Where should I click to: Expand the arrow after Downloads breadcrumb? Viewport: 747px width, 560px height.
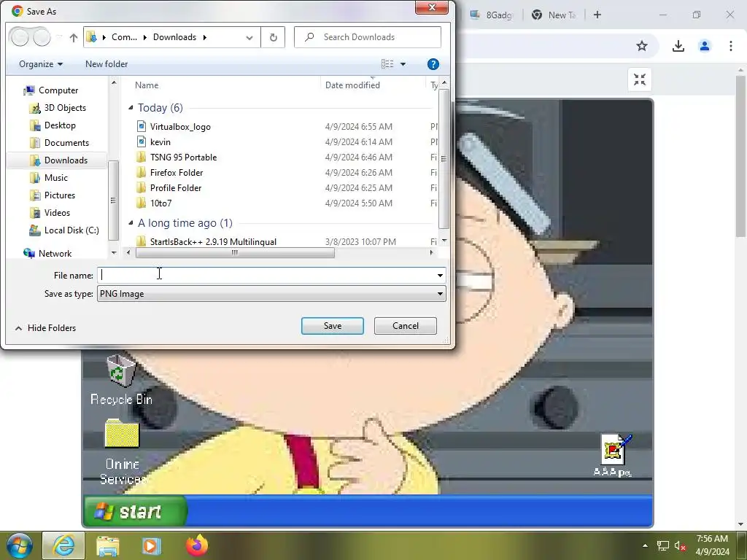pos(205,37)
